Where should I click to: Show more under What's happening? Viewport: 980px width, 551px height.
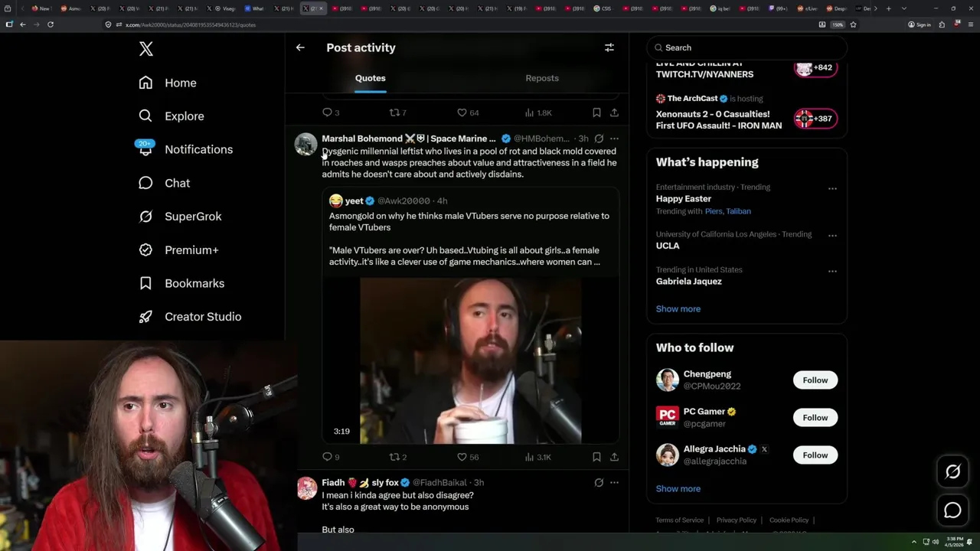click(678, 309)
